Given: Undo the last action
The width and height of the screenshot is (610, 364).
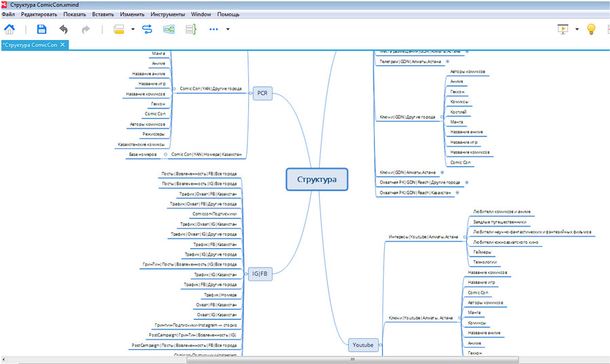Looking at the screenshot, I should [x=64, y=29].
